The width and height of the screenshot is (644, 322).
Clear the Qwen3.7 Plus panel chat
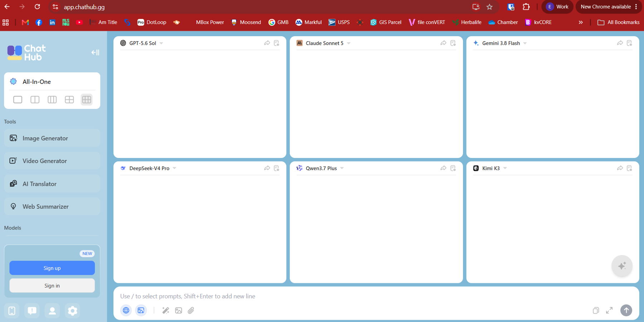tap(453, 168)
